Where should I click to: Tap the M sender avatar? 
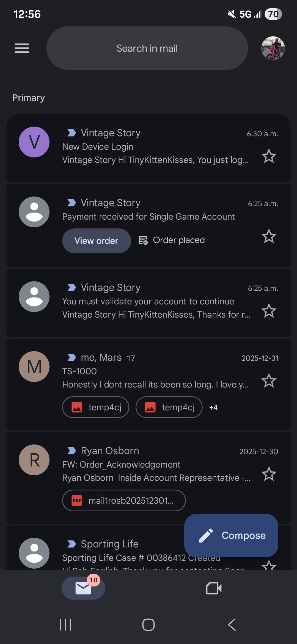(x=34, y=367)
